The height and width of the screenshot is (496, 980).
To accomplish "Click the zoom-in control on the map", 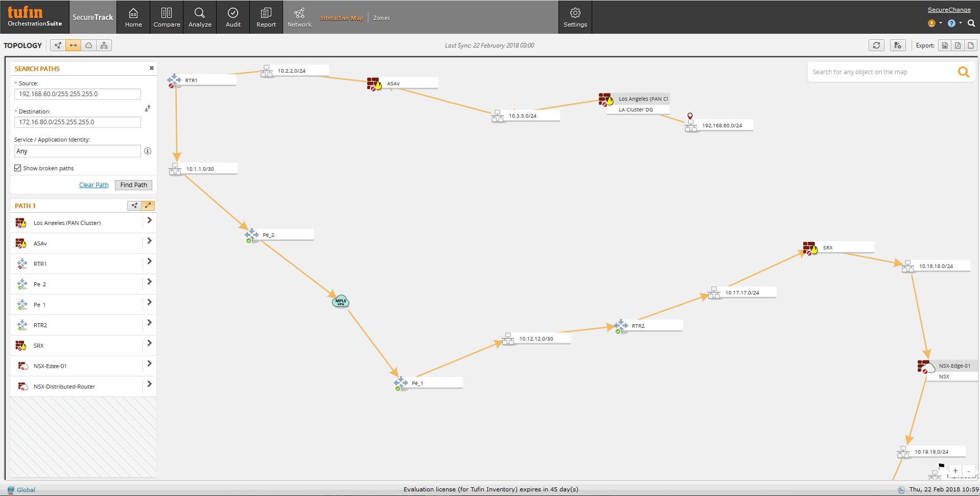I will pos(954,471).
